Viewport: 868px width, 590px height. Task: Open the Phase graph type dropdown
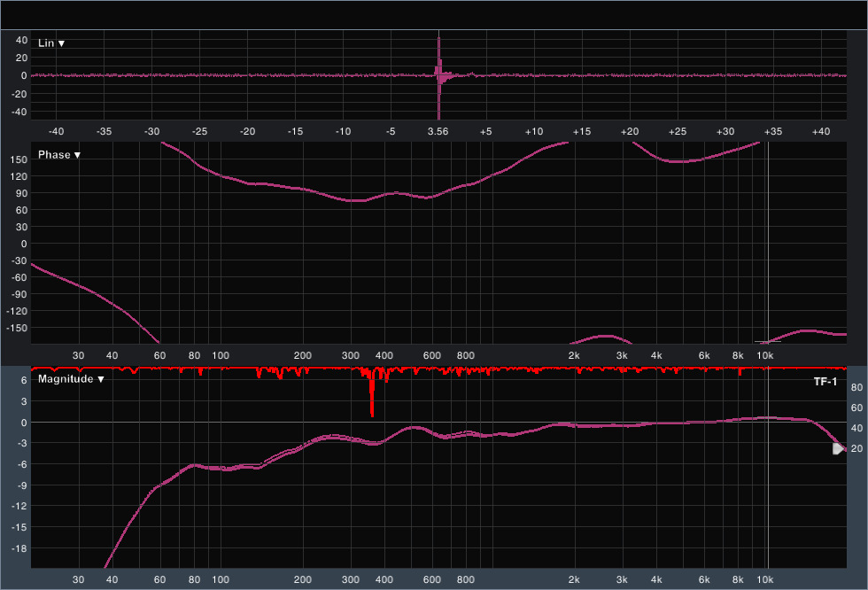(x=59, y=155)
